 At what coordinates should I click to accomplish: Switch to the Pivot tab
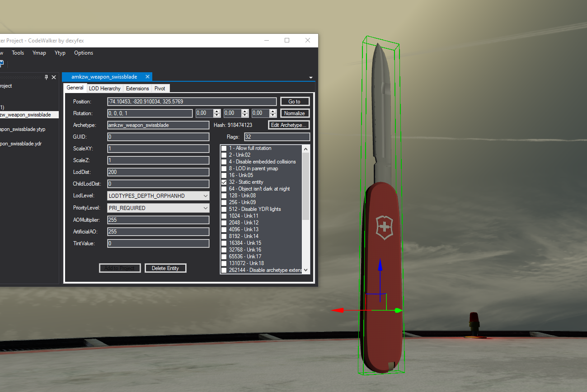[160, 89]
